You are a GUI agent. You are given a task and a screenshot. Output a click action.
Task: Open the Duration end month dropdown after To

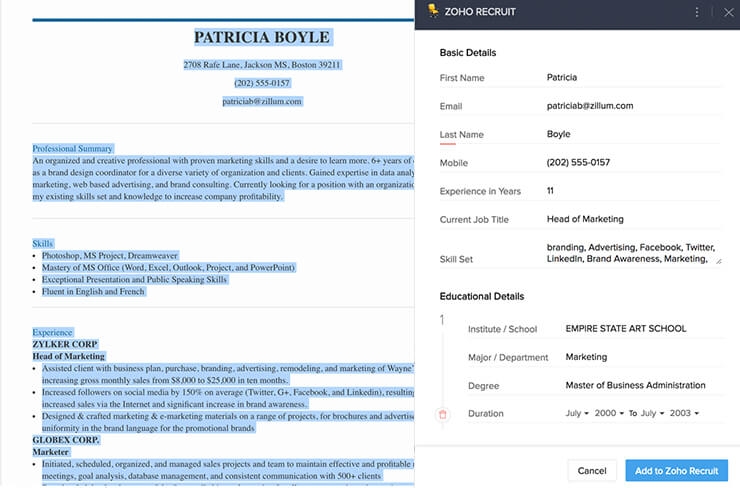coord(652,413)
